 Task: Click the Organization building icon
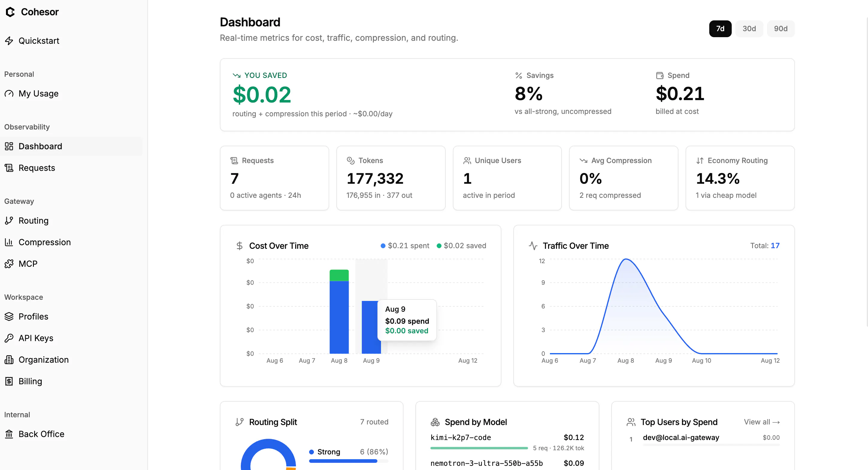pos(9,360)
